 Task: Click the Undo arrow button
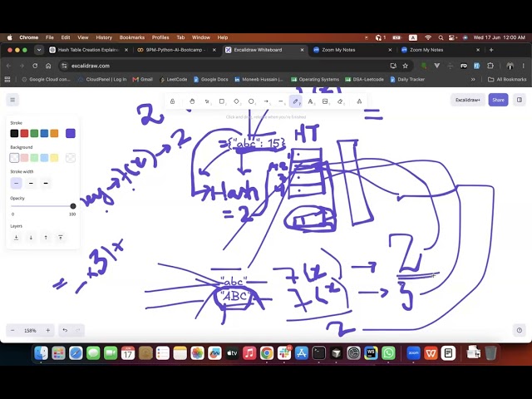tap(65, 330)
